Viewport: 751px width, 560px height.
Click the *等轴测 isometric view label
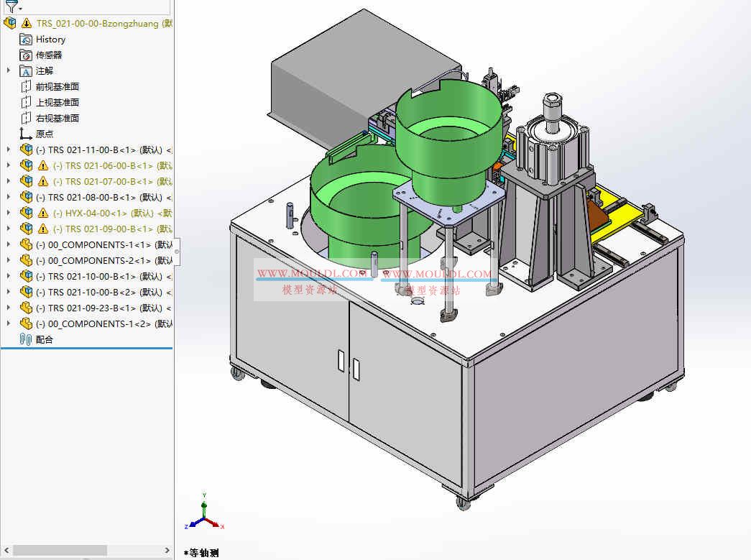[x=202, y=554]
